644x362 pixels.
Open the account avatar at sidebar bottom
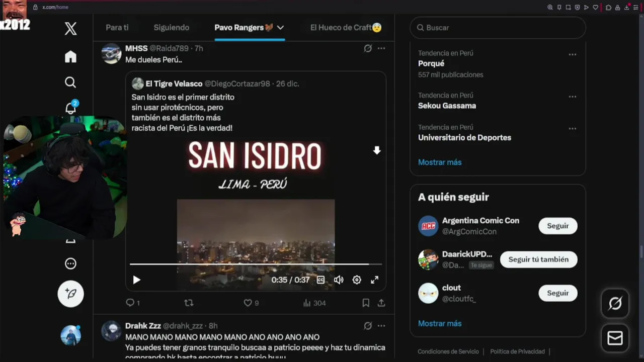tap(70, 335)
